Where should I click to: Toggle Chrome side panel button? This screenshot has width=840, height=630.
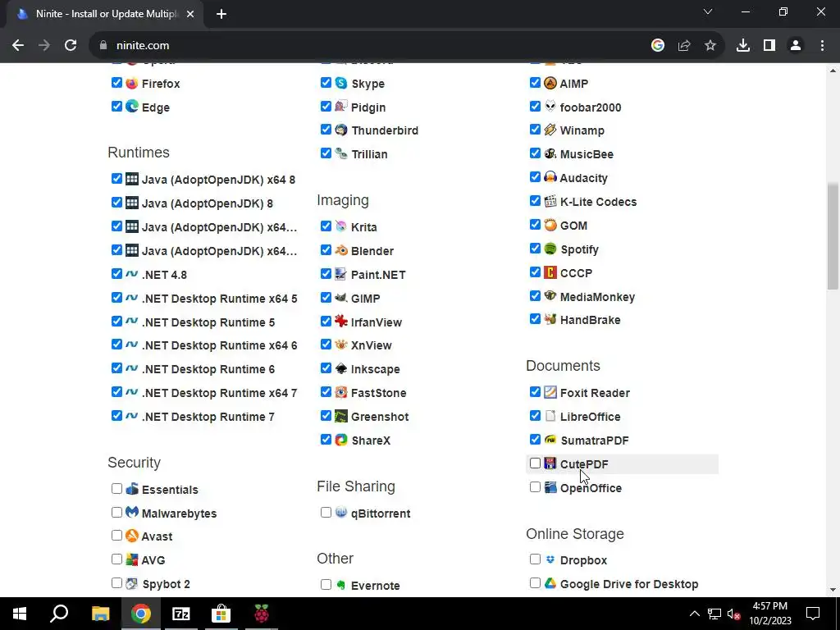[x=769, y=46]
